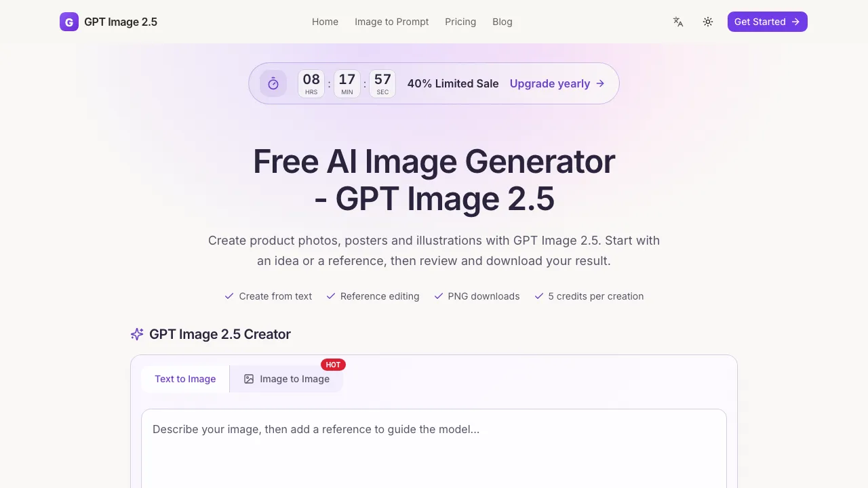868x488 pixels.
Task: Click the 'Reference editing' feature label
Action: [x=380, y=296]
